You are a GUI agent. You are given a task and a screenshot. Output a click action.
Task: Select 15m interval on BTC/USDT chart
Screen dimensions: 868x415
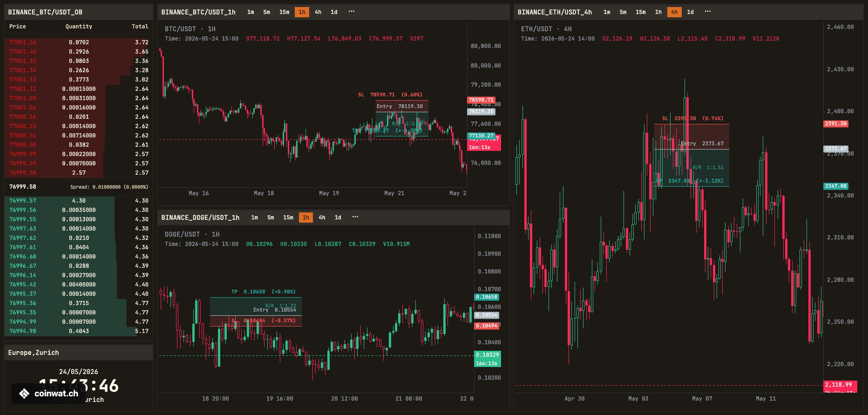click(285, 12)
